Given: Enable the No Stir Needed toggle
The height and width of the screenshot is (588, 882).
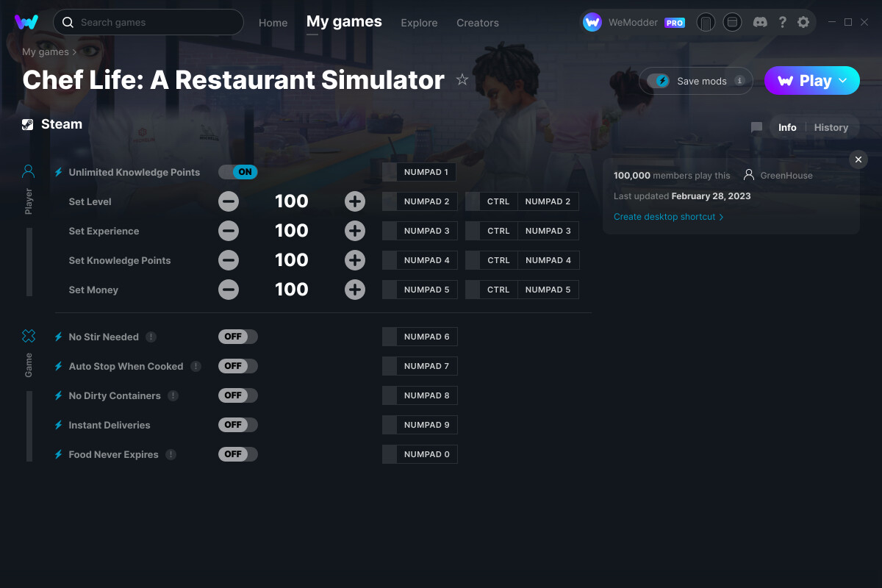Looking at the screenshot, I should click(x=238, y=337).
